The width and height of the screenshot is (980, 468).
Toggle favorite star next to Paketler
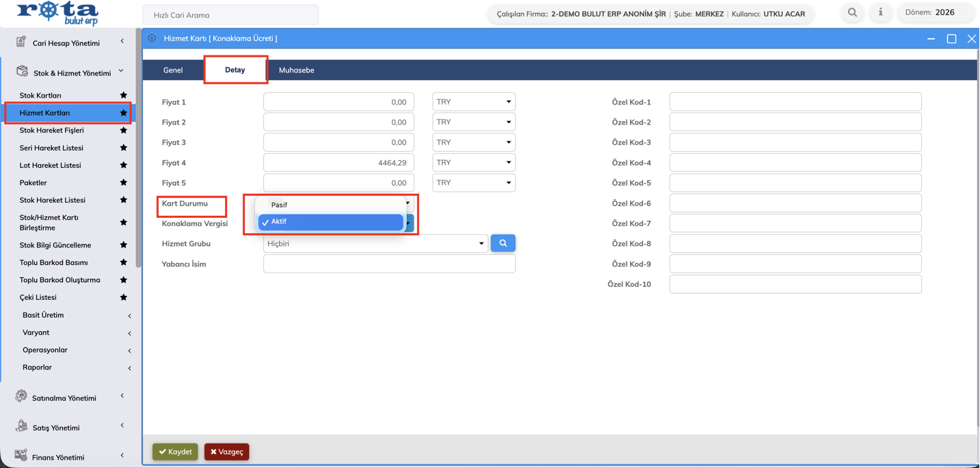123,182
